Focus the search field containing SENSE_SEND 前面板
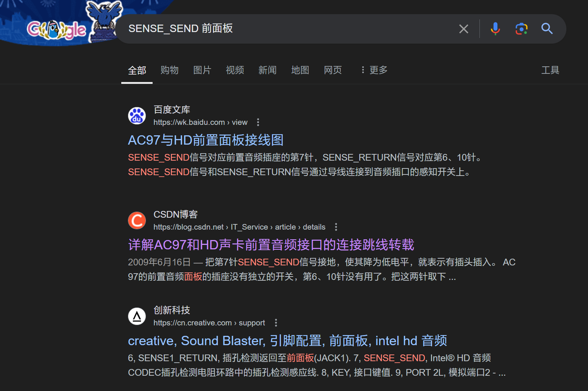Screen dimensions: 588x391 [x=287, y=29]
